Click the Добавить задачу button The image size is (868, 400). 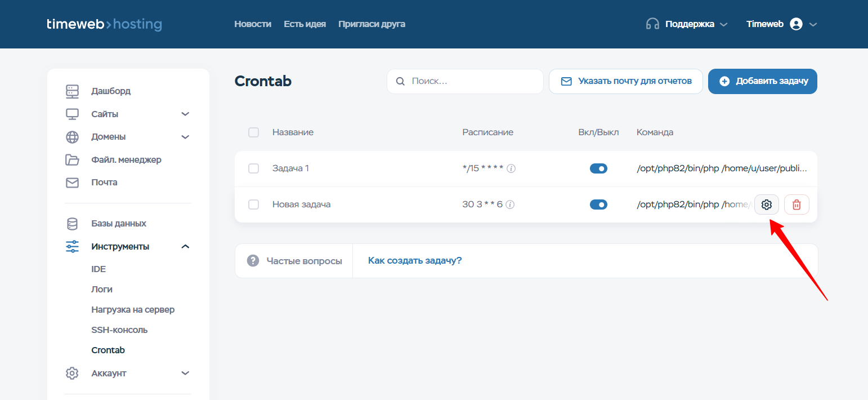pyautogui.click(x=762, y=81)
